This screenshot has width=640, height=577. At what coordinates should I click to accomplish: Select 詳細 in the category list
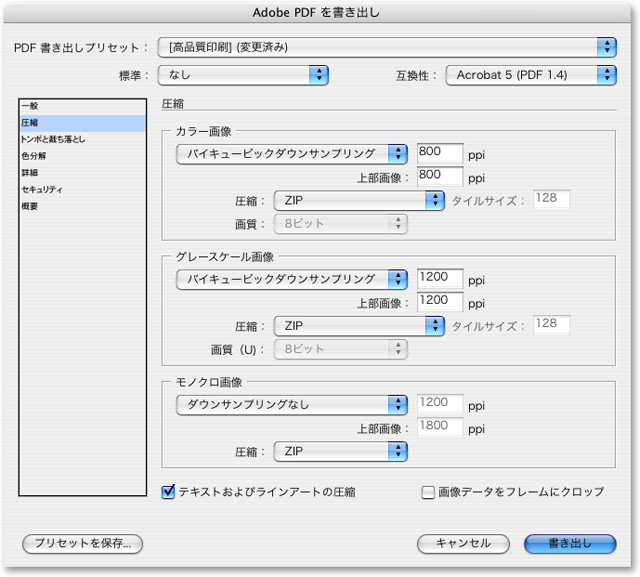pyautogui.click(x=31, y=173)
